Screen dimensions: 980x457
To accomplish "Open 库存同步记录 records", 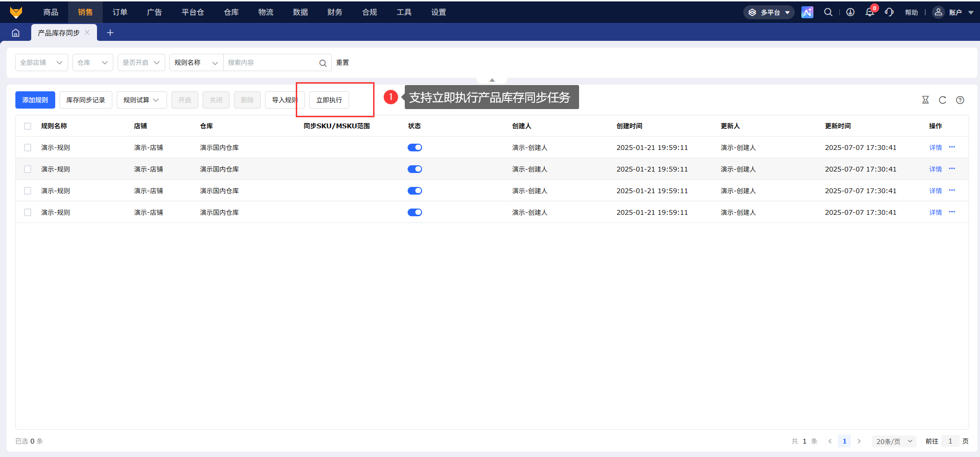I will point(86,100).
